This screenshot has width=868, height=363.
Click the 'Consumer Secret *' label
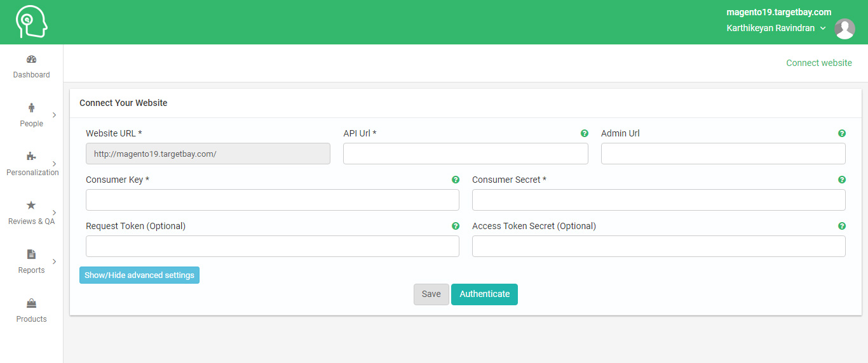(509, 180)
